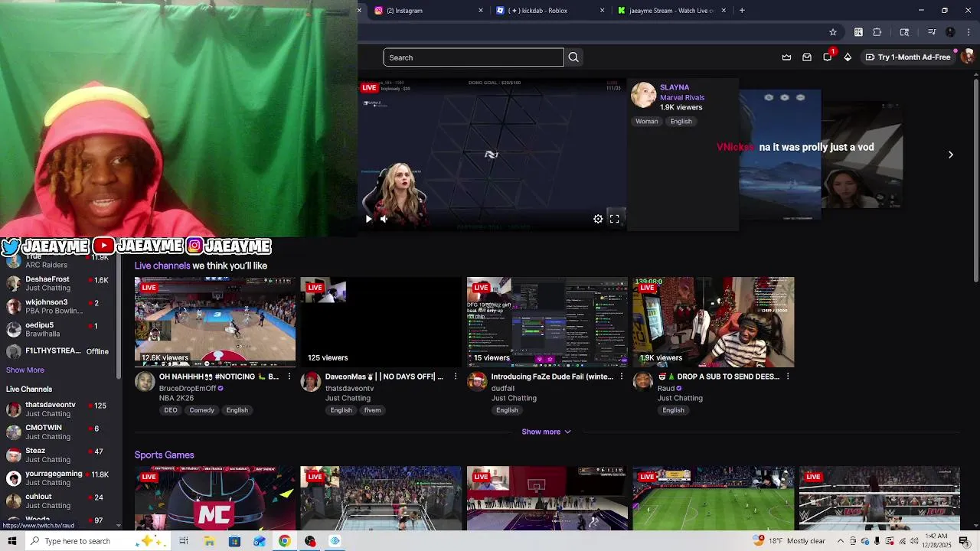The width and height of the screenshot is (980, 551).
Task: Open player settings gear on featured stream
Action: click(x=598, y=219)
